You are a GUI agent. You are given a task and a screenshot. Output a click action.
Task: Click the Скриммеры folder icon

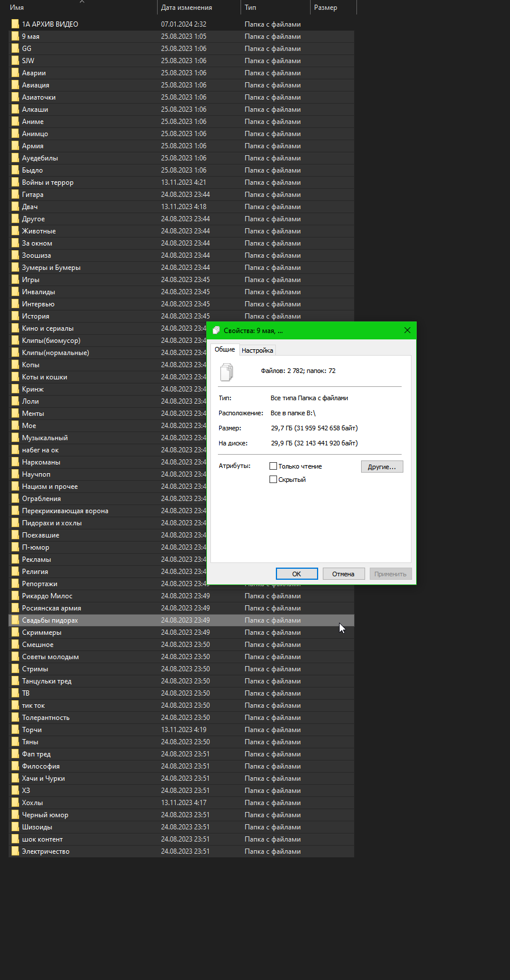(x=15, y=632)
